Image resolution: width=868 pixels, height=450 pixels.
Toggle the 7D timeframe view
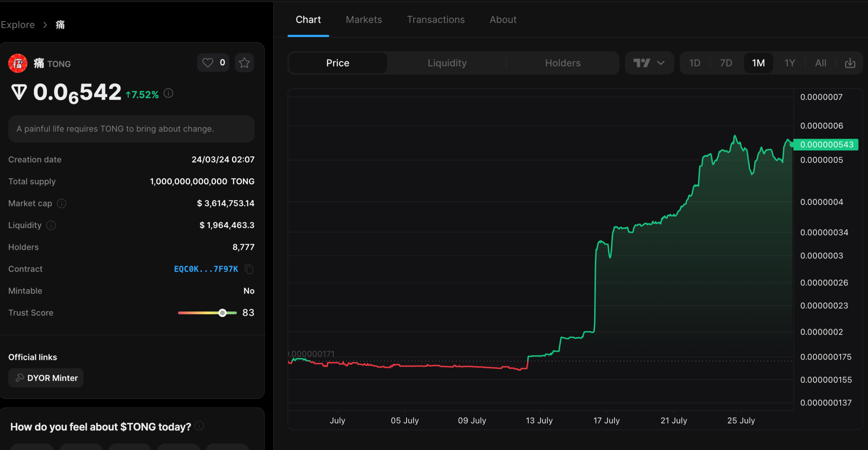(x=726, y=63)
